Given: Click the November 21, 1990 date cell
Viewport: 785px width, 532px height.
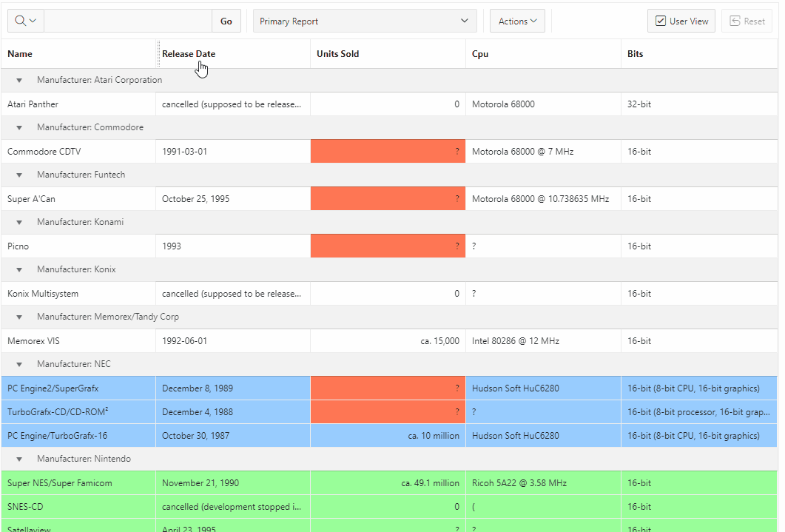Looking at the screenshot, I should click(233, 483).
